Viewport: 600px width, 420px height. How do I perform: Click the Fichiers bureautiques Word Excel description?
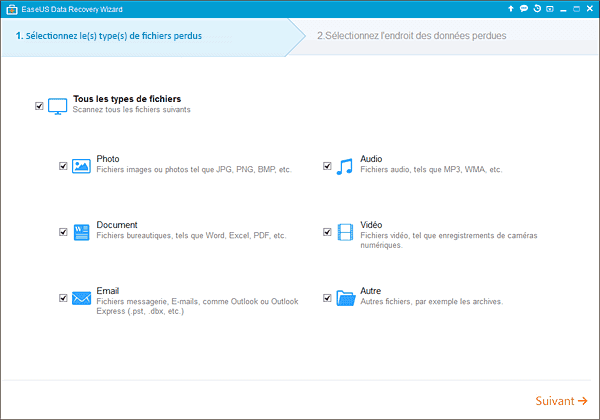tap(191, 236)
